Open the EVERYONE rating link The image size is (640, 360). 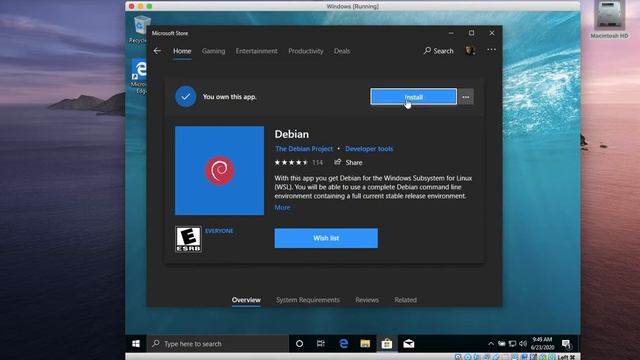pos(219,231)
